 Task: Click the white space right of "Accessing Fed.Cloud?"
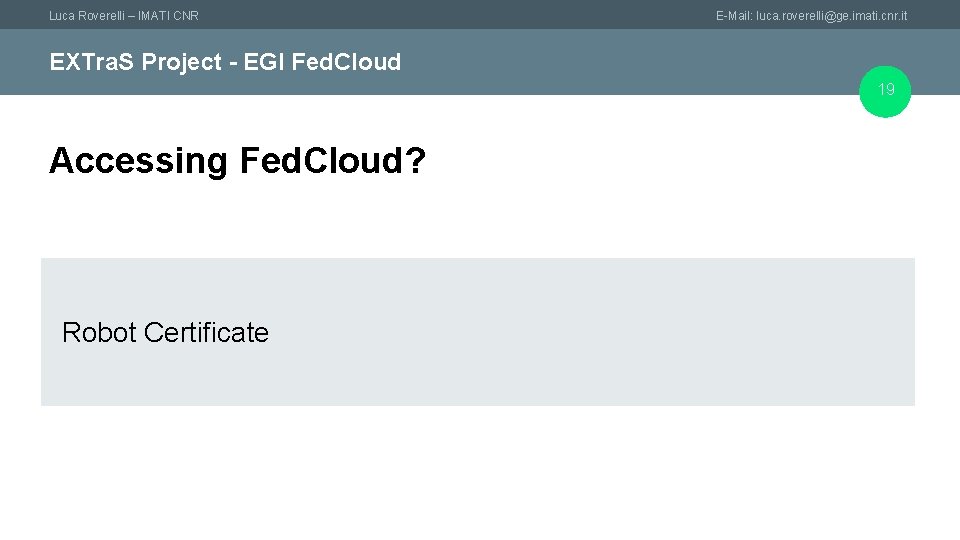pyautogui.click(x=650, y=161)
